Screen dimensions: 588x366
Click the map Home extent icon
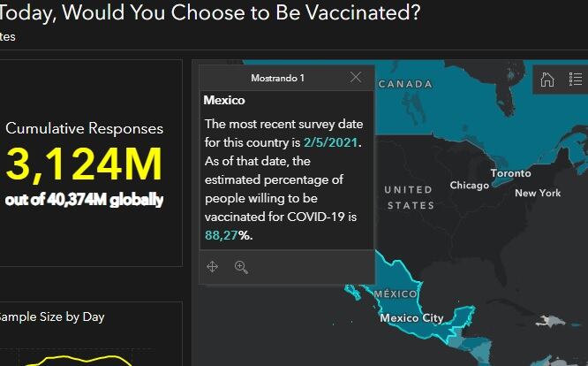click(547, 80)
